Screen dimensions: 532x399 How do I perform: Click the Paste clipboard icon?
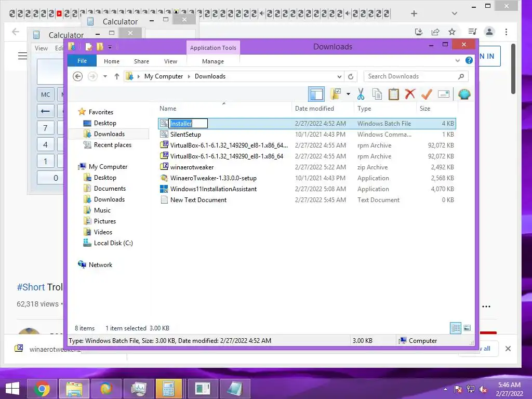(394, 94)
